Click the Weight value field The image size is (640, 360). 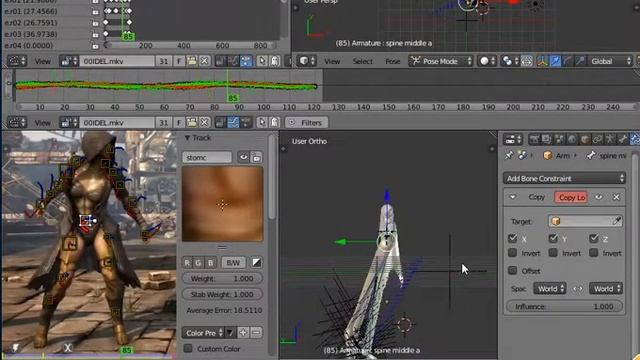click(222, 278)
